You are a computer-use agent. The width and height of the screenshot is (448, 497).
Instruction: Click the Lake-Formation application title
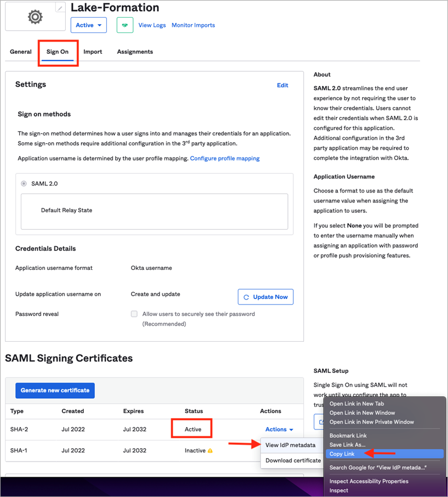115,7
